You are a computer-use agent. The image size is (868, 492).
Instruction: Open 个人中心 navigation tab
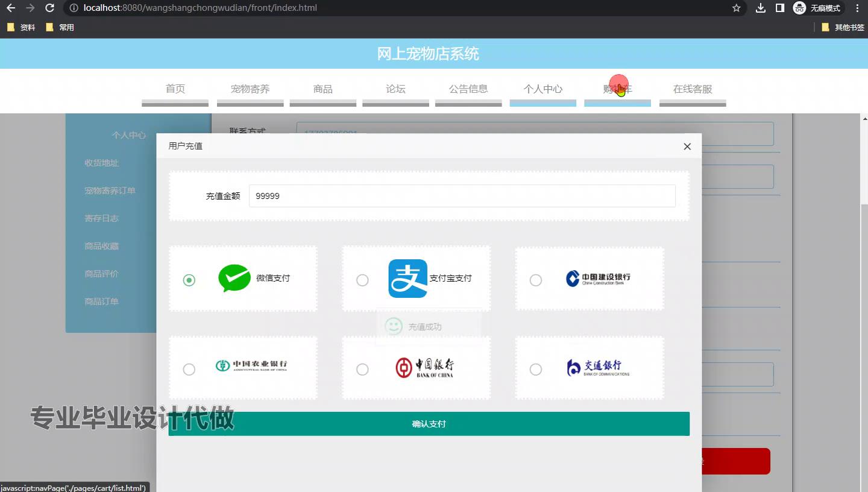pos(543,89)
